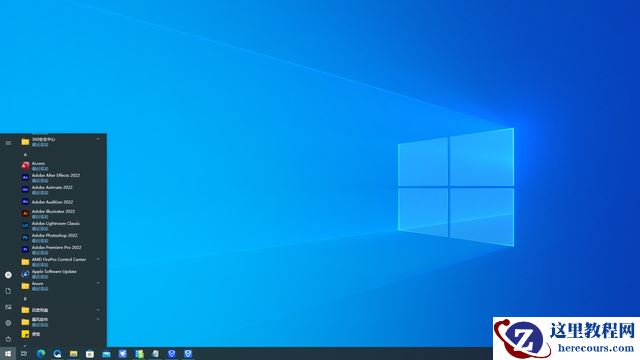Expand the Start menu hamburger button
The width and height of the screenshot is (640, 360).
[x=8, y=143]
